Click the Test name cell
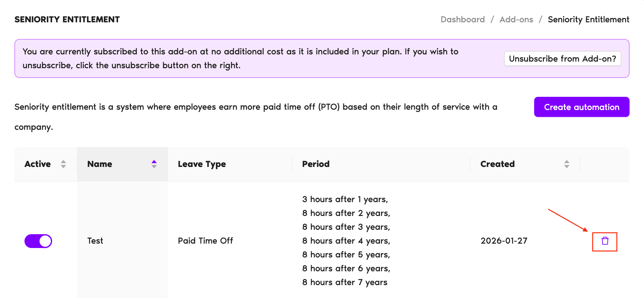The height and width of the screenshot is (298, 644). (95, 241)
